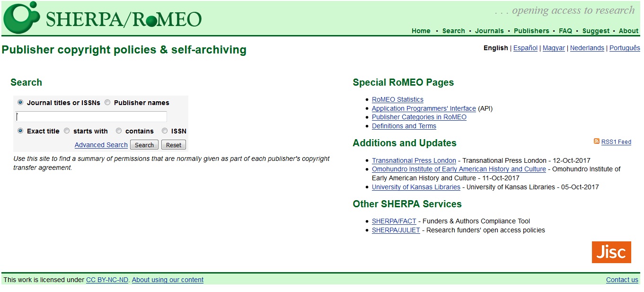This screenshot has height=292, width=644.
Task: Open the RSS1 Feed link
Action: [616, 142]
